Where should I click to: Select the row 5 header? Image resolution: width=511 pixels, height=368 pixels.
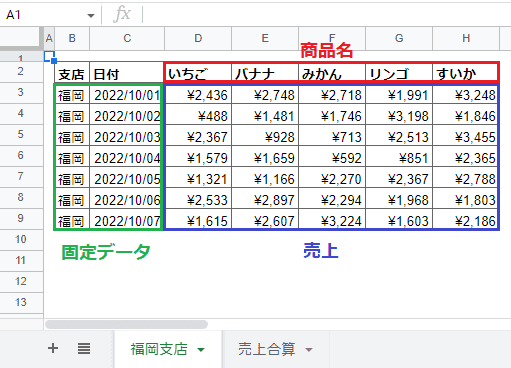[21, 134]
